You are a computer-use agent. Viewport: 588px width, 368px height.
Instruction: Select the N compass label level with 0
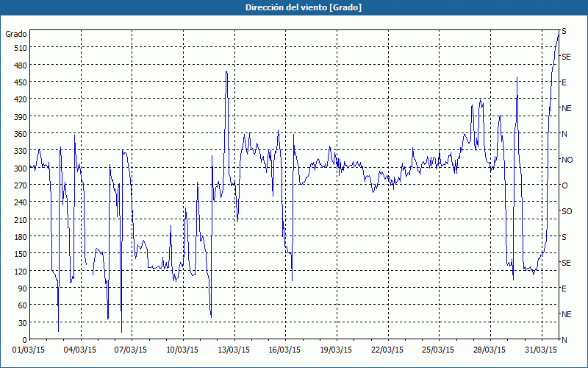click(x=564, y=340)
